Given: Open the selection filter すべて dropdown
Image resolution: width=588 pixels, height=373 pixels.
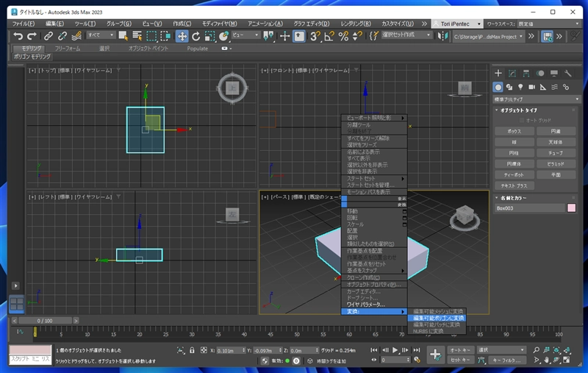Looking at the screenshot, I should coord(101,35).
